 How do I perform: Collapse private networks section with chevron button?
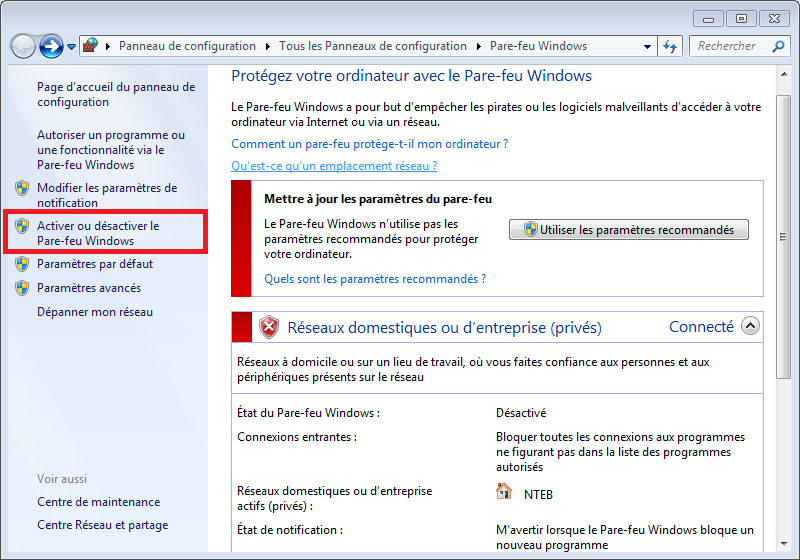pos(750,326)
